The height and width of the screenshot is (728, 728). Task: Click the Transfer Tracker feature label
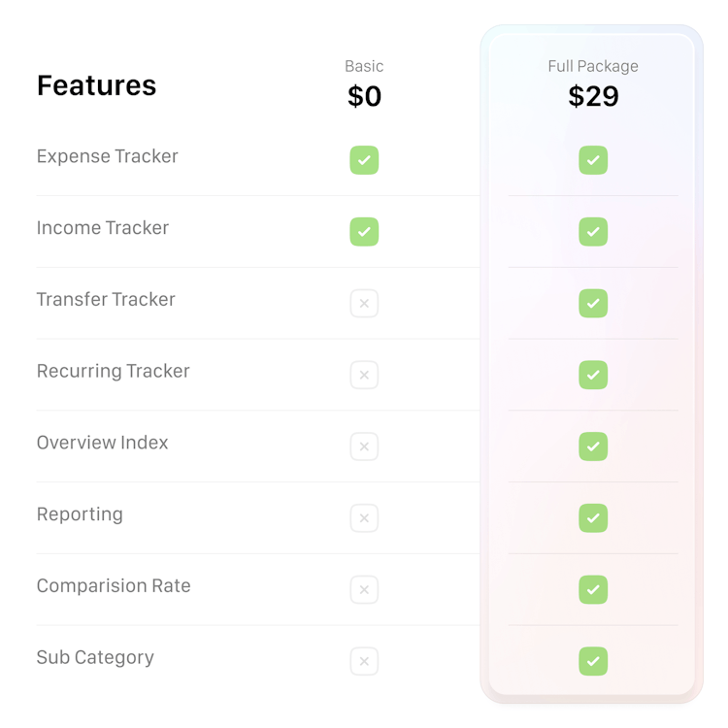point(106,300)
